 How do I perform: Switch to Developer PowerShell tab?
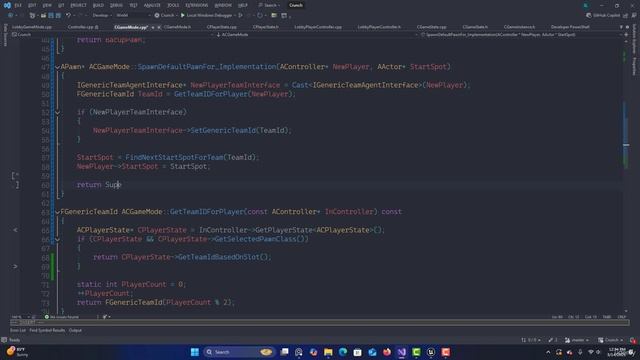click(570, 27)
